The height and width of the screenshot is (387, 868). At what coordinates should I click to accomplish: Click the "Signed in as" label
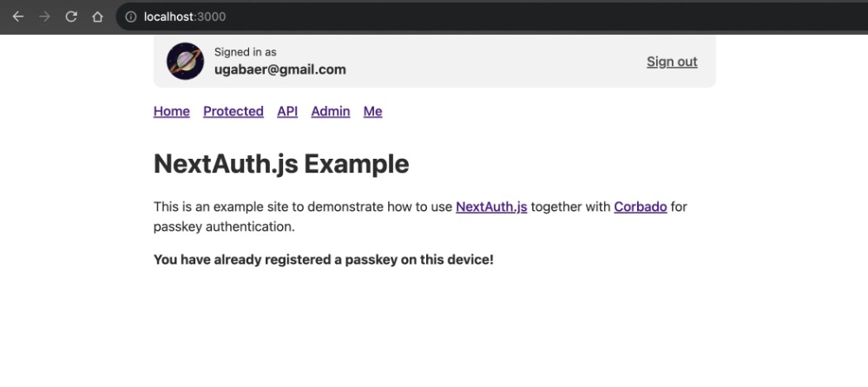pyautogui.click(x=246, y=52)
